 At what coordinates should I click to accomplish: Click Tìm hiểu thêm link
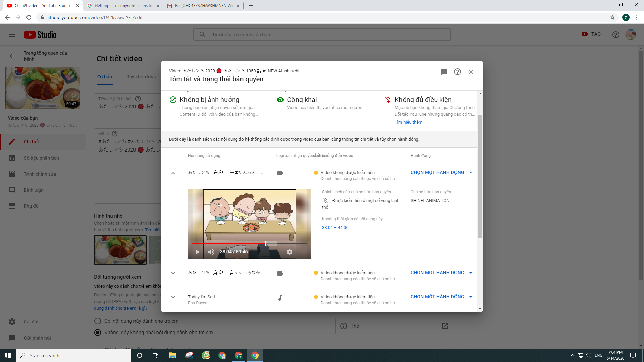pos(409,122)
